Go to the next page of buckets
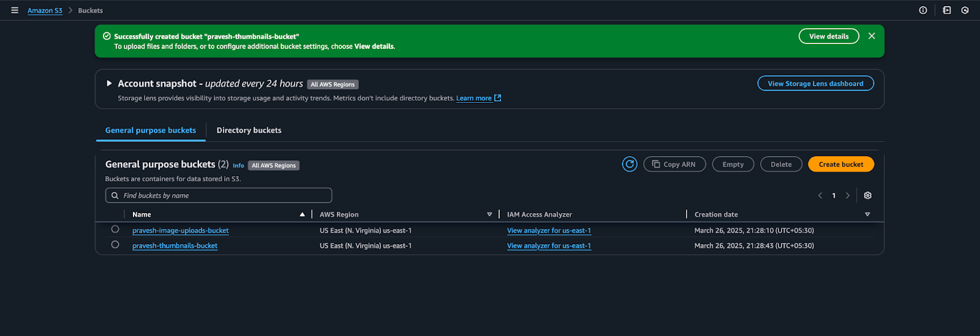 [848, 196]
